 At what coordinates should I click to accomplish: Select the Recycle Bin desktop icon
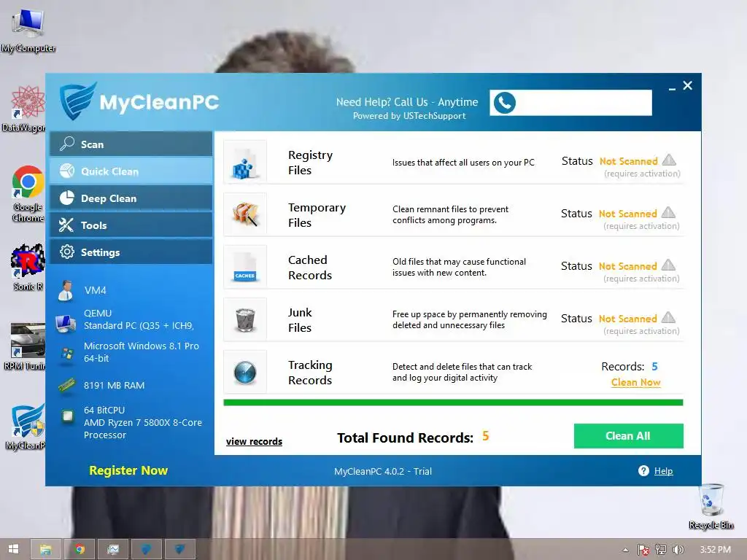pos(711,506)
